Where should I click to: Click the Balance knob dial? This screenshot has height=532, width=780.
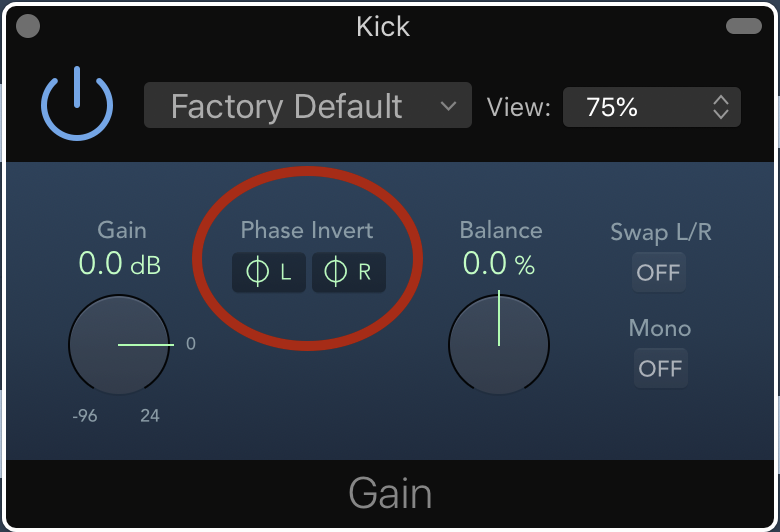point(499,345)
